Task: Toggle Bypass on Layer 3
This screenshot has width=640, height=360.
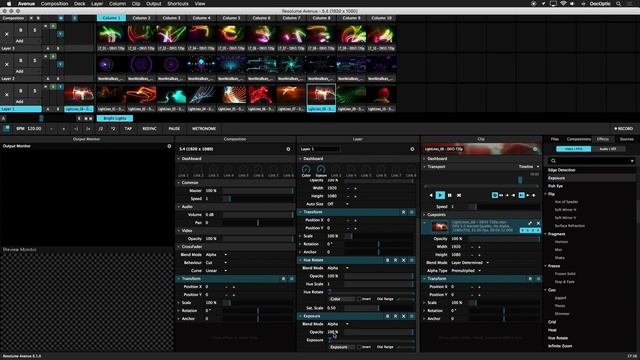Action: pos(20,30)
